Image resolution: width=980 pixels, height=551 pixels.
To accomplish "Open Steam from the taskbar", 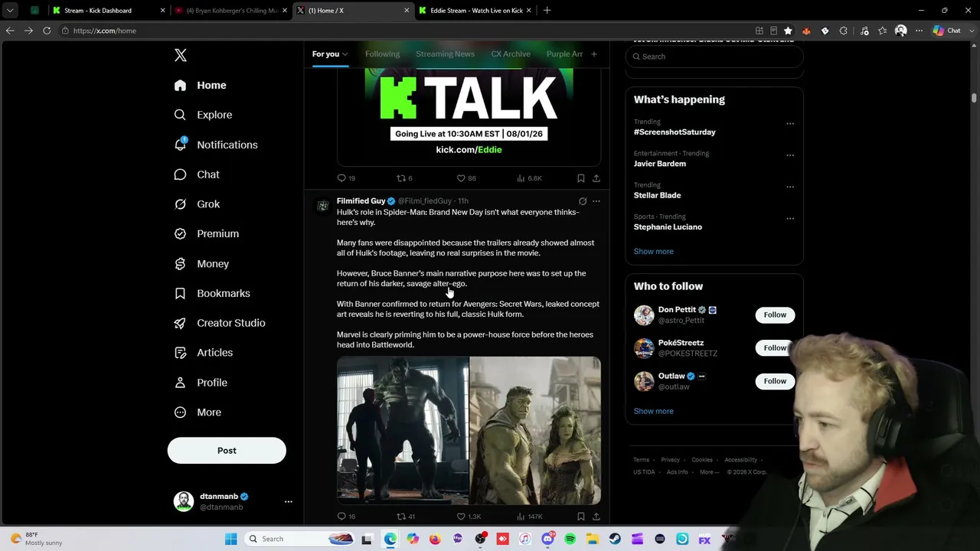I will coord(615,539).
